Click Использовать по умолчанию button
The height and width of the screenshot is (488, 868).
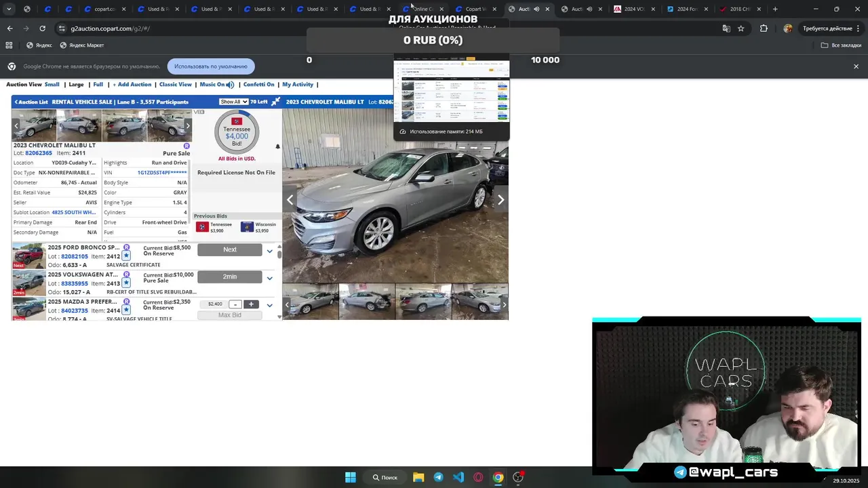coord(211,66)
